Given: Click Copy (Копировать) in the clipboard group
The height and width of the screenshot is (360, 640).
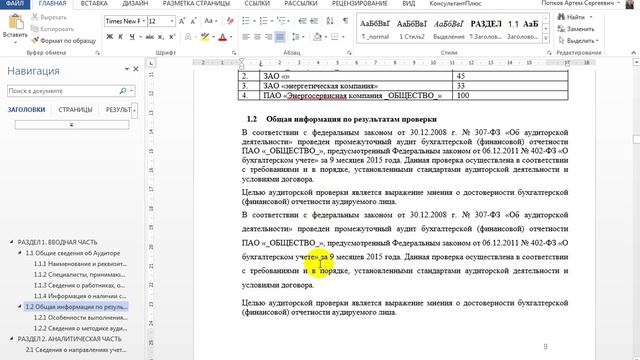Looking at the screenshot, I should pos(53,29).
